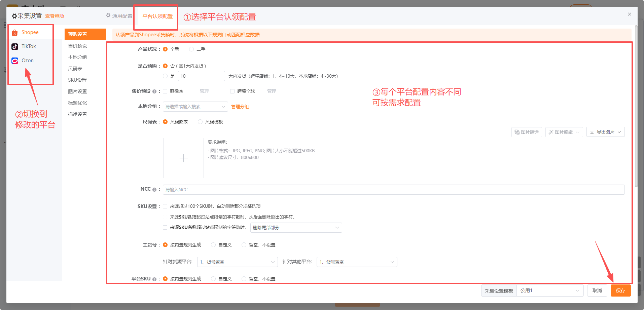Click the 取消 button
This screenshot has height=310, width=644.
click(597, 290)
